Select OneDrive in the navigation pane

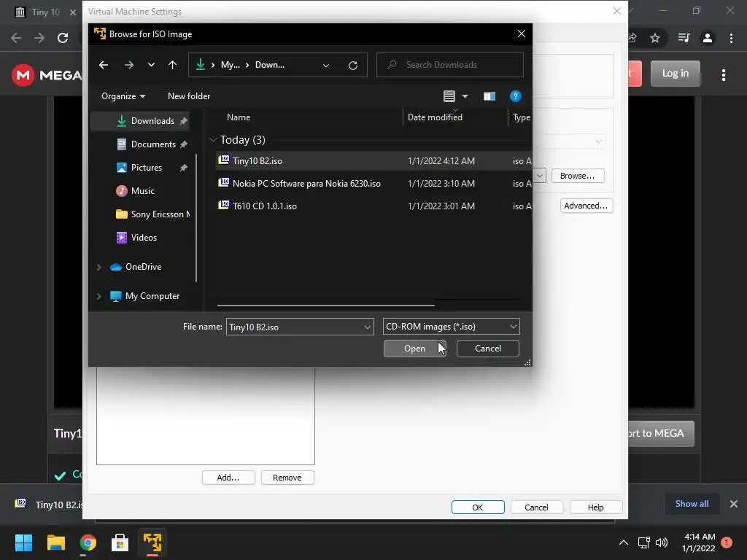136,267
